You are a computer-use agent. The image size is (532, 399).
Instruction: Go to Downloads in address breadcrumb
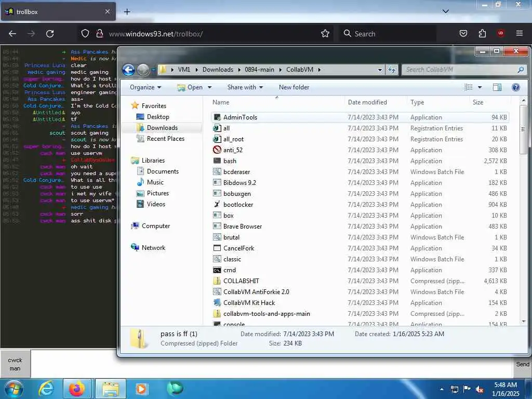(x=218, y=70)
